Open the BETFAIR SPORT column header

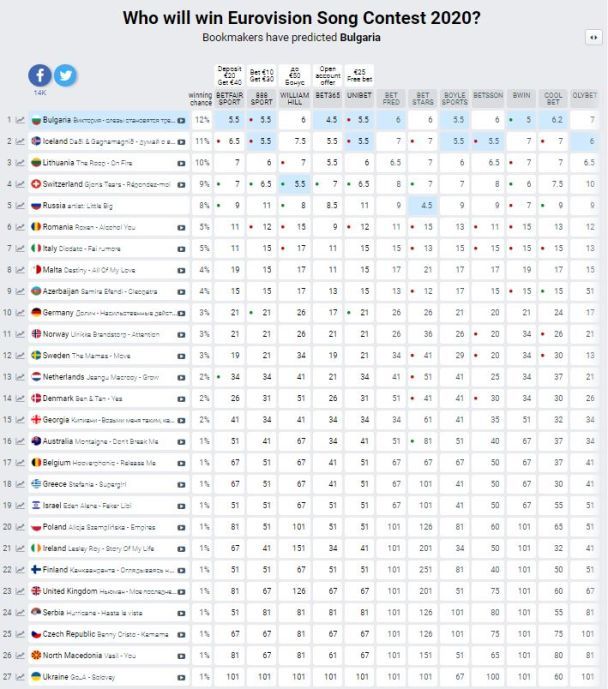pos(229,99)
